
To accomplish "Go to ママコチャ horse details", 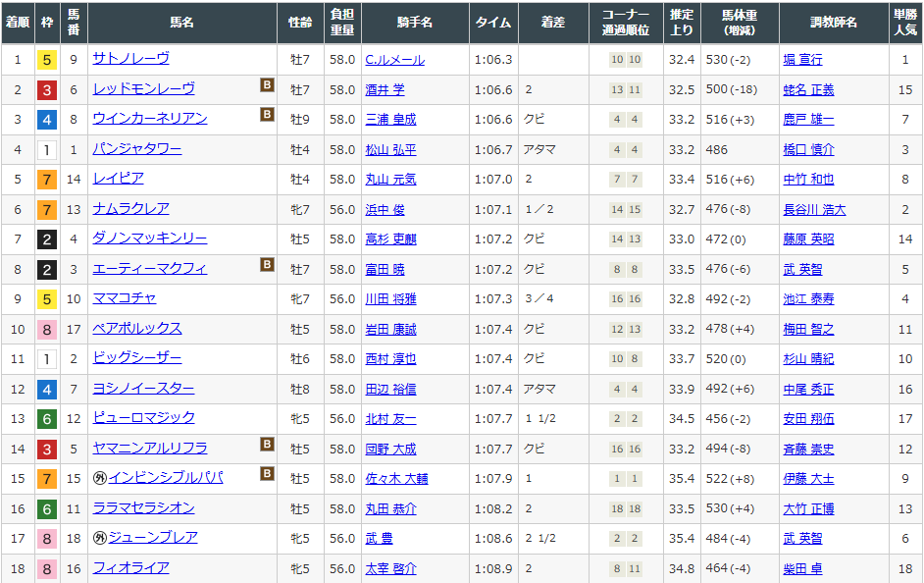I will pyautogui.click(x=125, y=298).
